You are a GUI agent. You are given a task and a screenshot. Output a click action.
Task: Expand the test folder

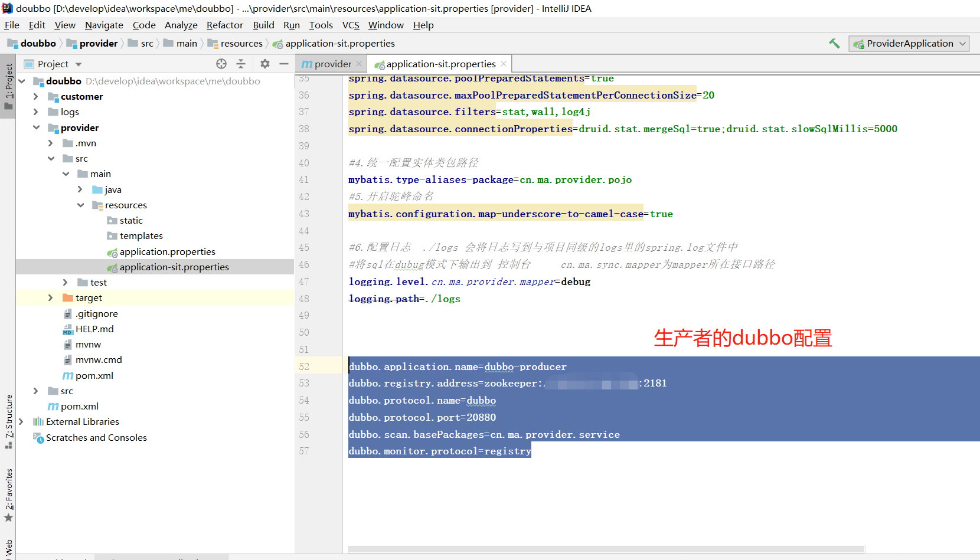click(65, 282)
